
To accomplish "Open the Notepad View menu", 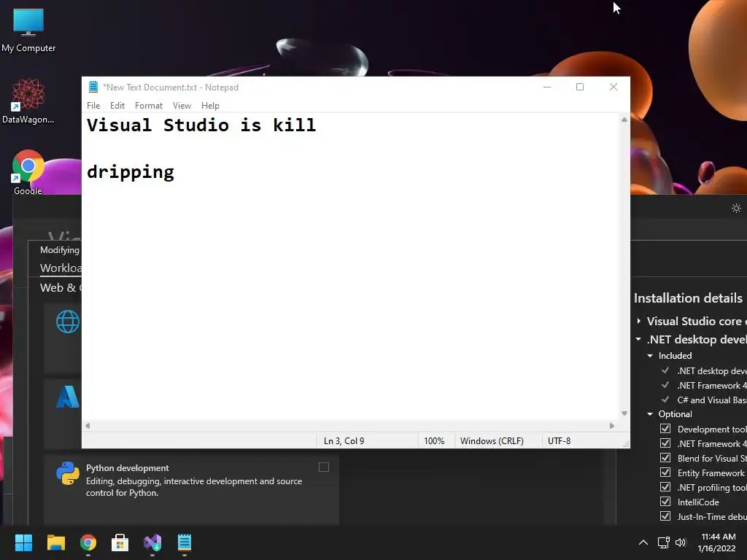I will pyautogui.click(x=182, y=105).
